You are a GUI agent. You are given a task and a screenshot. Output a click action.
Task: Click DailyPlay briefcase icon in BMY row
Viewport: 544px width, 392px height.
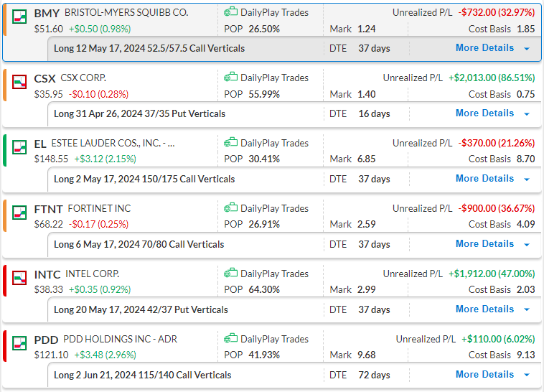point(230,11)
